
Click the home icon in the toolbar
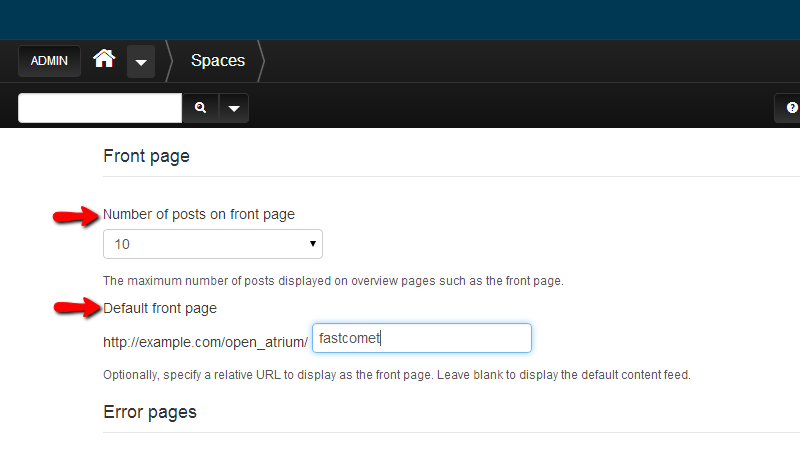click(104, 60)
